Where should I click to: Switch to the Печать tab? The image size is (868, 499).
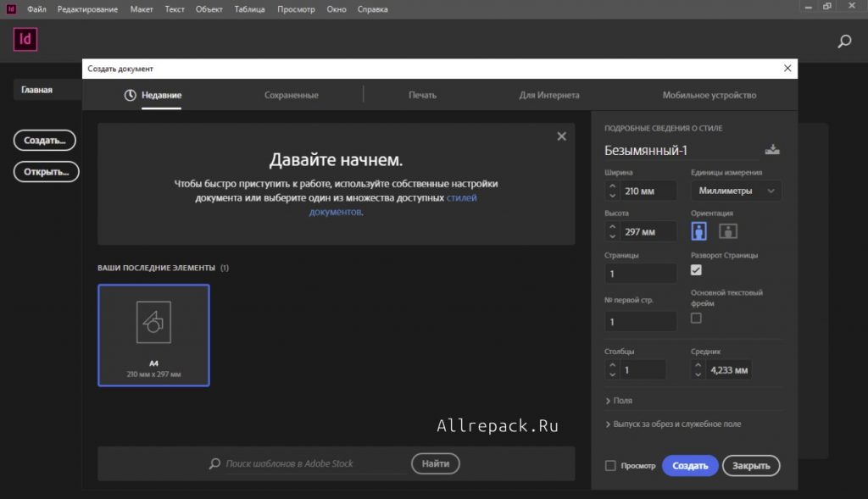click(x=422, y=96)
